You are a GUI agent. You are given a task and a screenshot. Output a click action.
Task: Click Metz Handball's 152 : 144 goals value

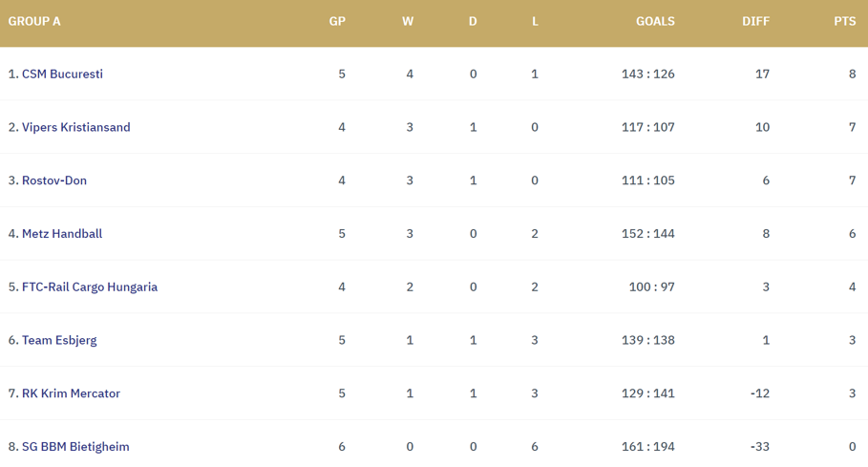pyautogui.click(x=647, y=234)
